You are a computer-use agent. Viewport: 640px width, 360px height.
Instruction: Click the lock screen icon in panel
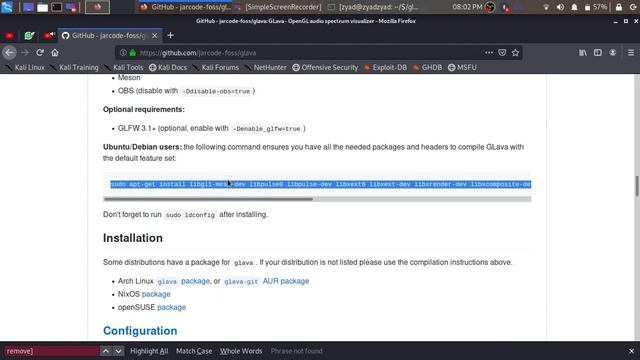pyautogui.click(x=619, y=7)
